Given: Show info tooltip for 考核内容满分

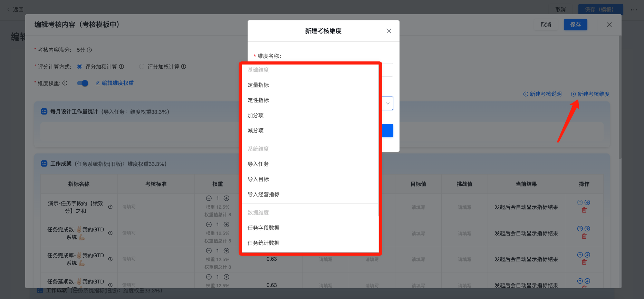Looking at the screenshot, I should tap(89, 50).
